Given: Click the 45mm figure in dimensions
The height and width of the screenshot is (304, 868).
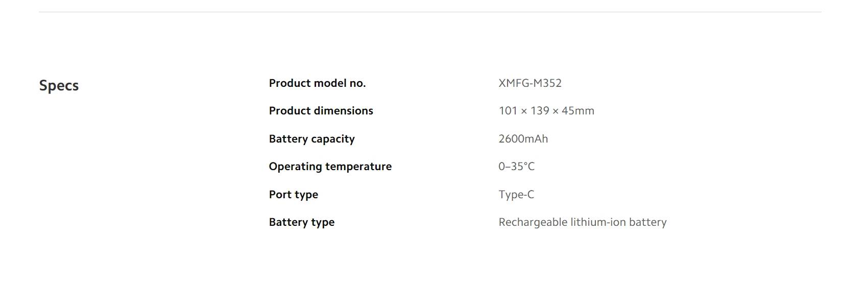Looking at the screenshot, I should (x=577, y=111).
